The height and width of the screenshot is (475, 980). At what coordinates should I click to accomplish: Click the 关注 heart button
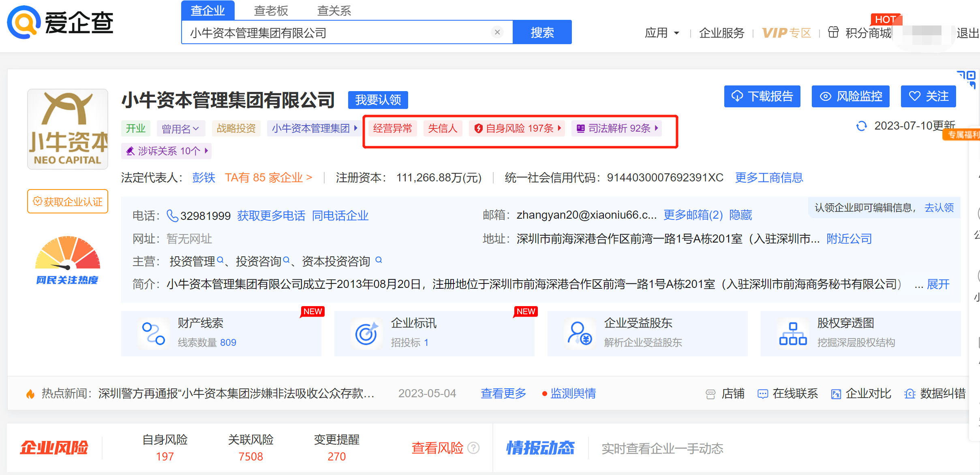coord(928,96)
